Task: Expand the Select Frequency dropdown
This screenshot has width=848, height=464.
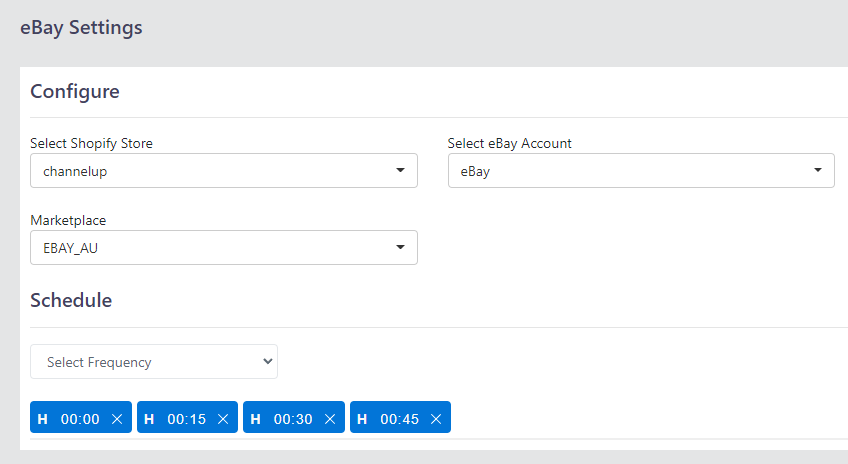Action: tap(154, 362)
